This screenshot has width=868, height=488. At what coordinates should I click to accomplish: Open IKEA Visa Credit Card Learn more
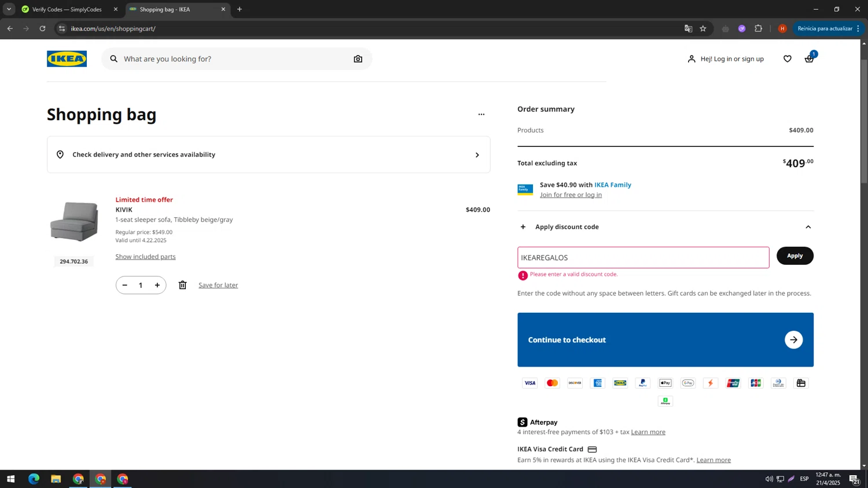(x=713, y=460)
